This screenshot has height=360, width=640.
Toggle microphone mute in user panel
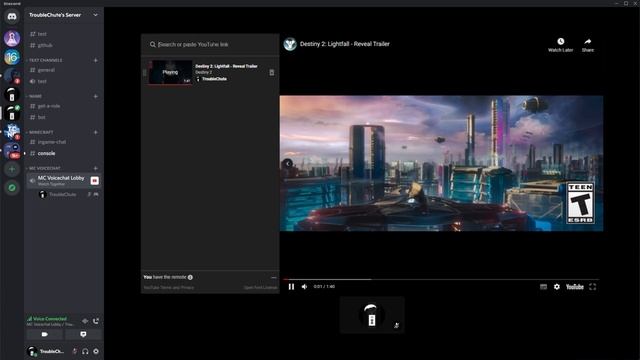tap(75, 351)
